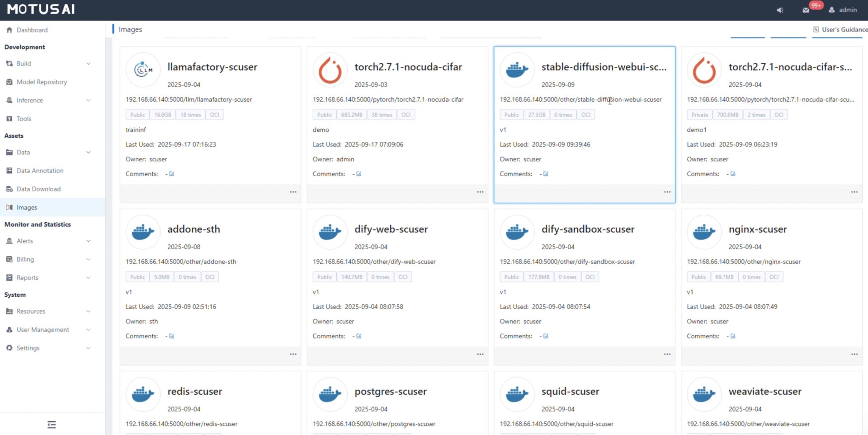This screenshot has width=868, height=435.
Task: Edit comments on the dify-web-scuser card
Action: 359,336
